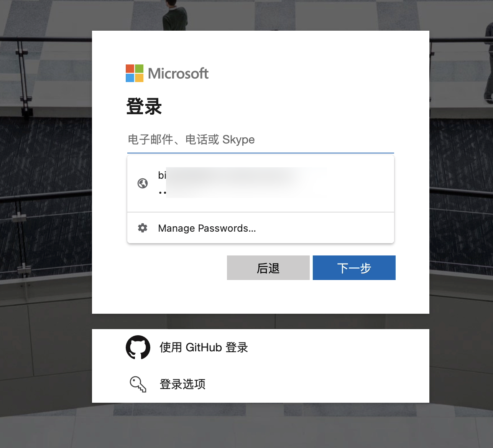This screenshot has width=493, height=448.
Task: Click the globe icon beside saved account
Action: pos(143,183)
